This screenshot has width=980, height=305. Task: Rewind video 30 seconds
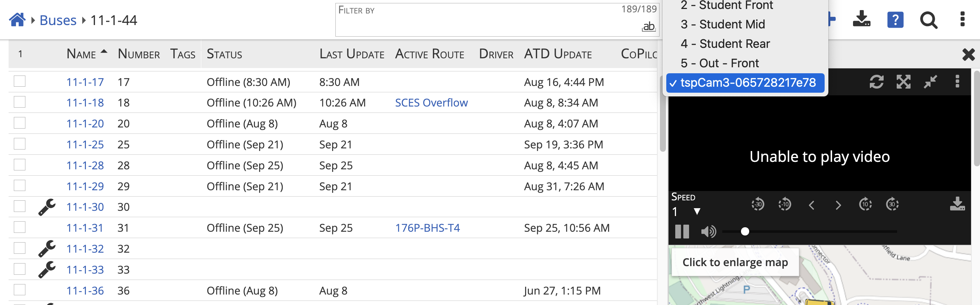(757, 204)
